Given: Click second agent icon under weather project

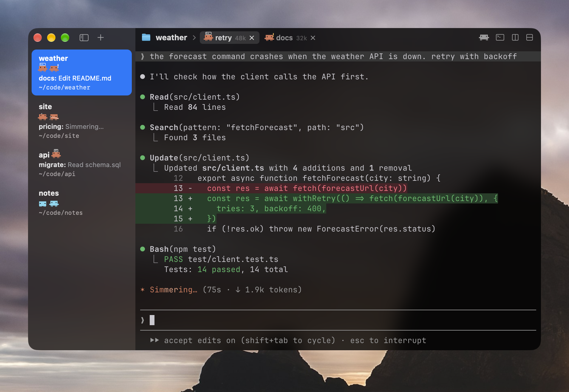Looking at the screenshot, I should click(54, 68).
